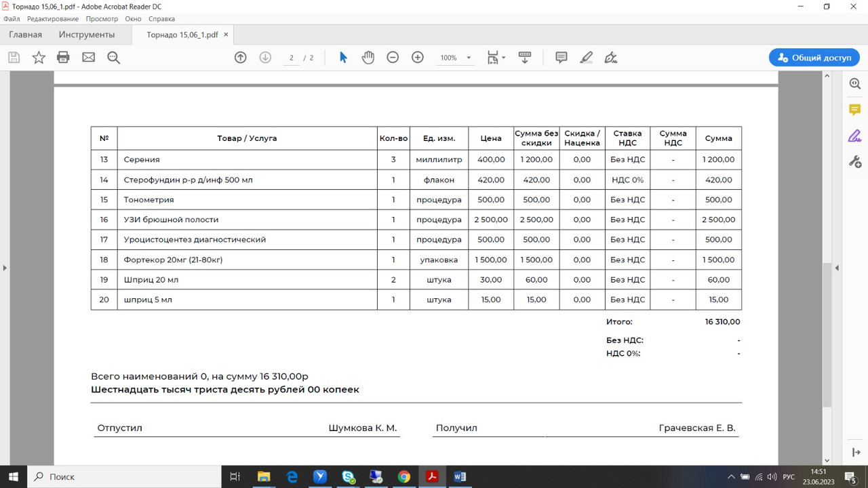Open the Справка menu
The width and height of the screenshot is (868, 488).
(161, 19)
